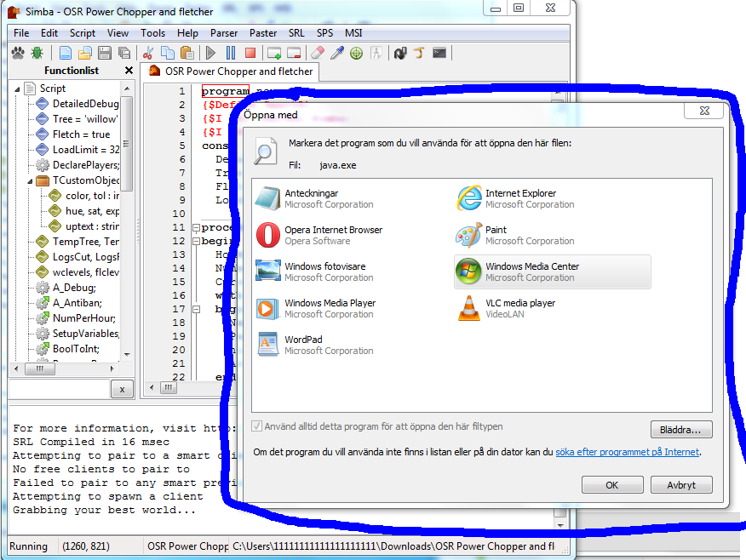
Task: Click the green bug icon
Action: pyautogui.click(x=37, y=53)
